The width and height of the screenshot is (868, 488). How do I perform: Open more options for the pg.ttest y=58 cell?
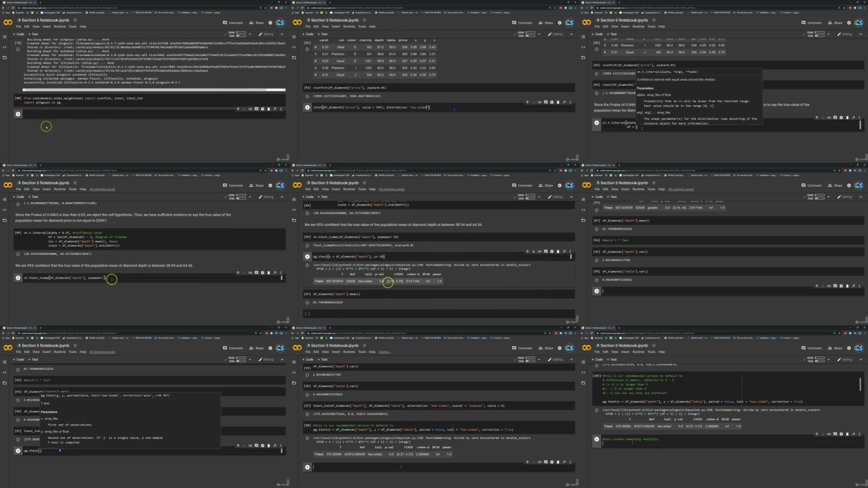570,251
